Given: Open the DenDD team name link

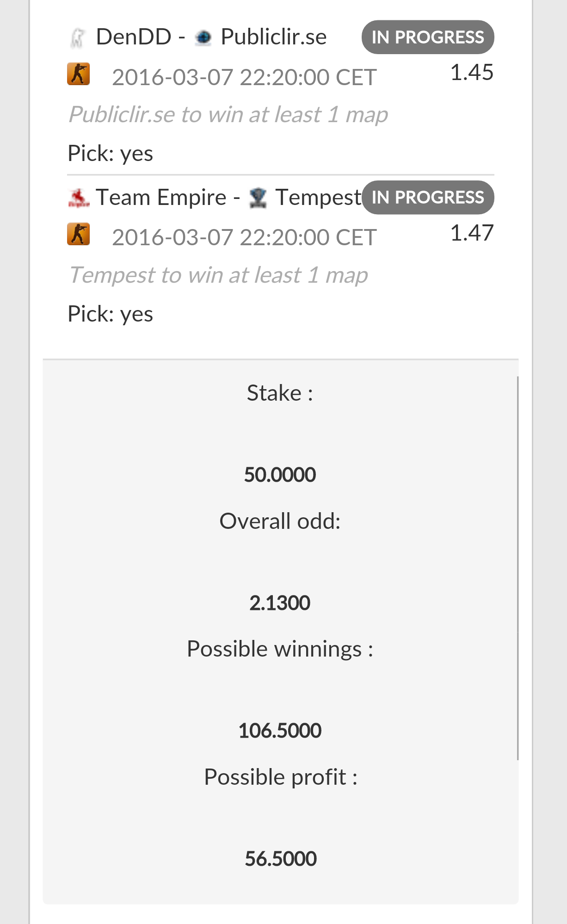Looking at the screenshot, I should [134, 37].
